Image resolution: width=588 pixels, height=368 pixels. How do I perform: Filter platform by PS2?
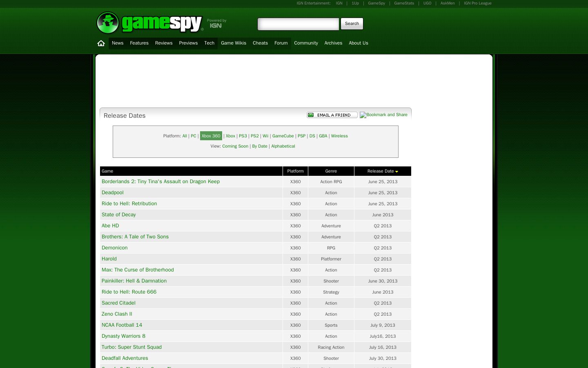click(255, 136)
